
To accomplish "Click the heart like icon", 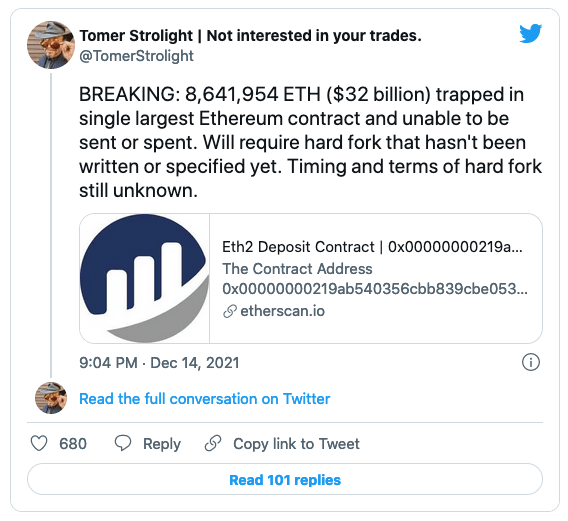I will [x=39, y=443].
